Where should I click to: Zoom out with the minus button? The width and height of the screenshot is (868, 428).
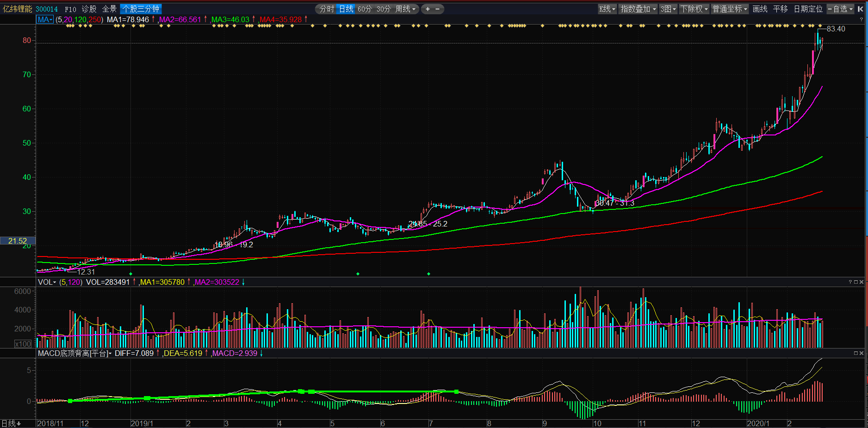438,9
